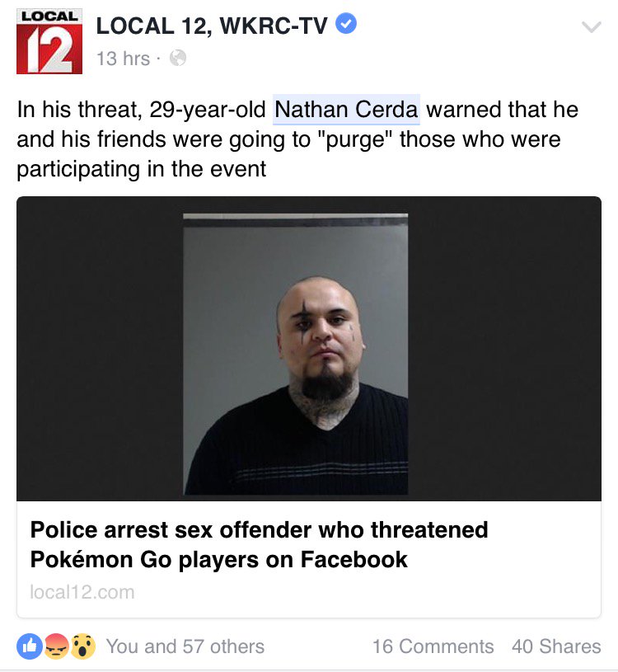Click the quoted word "purge" in caption
Screen dimensions: 618x672
tap(356, 139)
